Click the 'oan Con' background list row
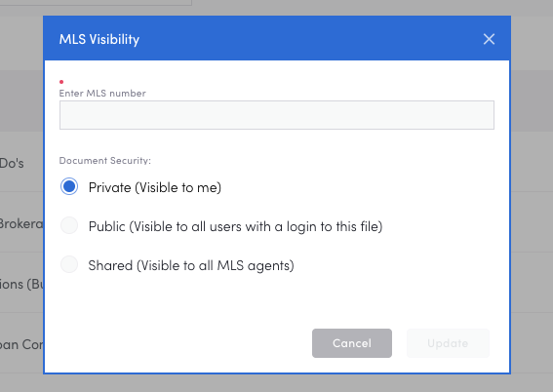Image resolution: width=553 pixels, height=392 pixels. click(x=21, y=343)
